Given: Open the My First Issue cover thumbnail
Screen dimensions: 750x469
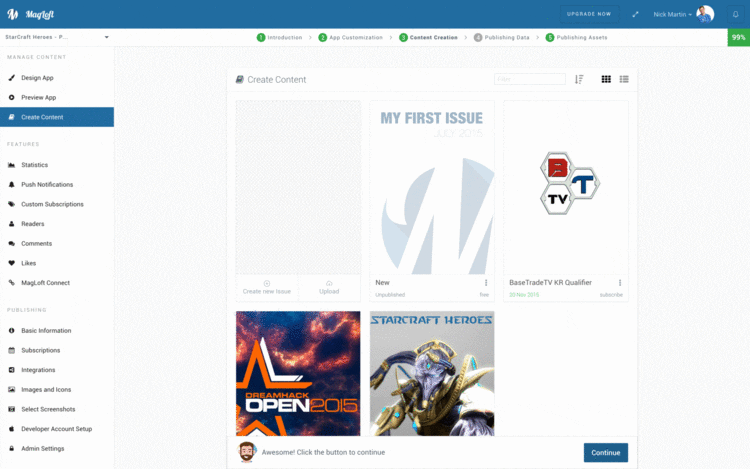Looking at the screenshot, I should (x=432, y=187).
